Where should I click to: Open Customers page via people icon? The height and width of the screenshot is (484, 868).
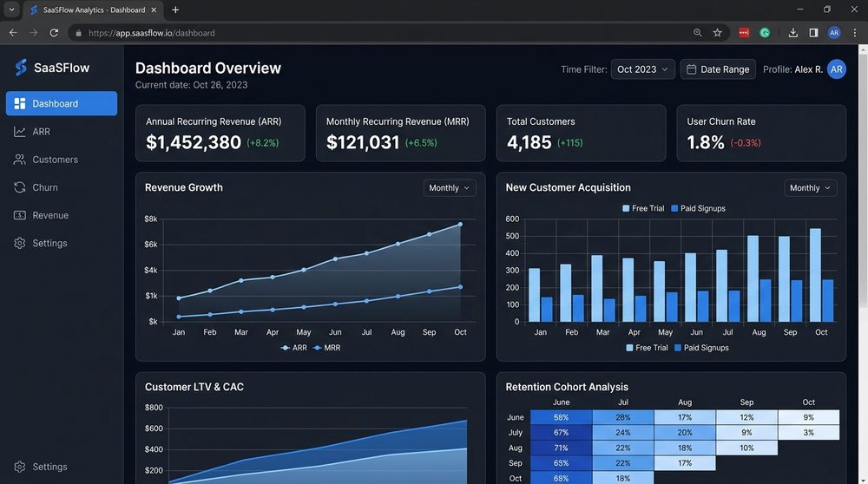click(20, 160)
